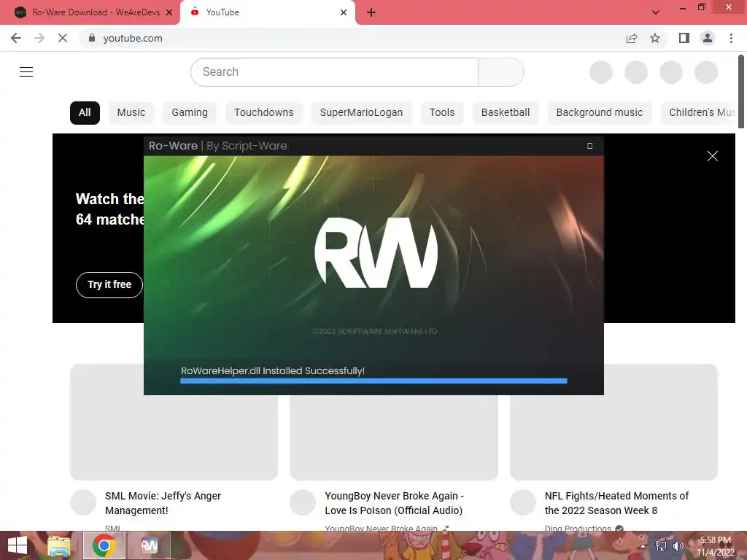Viewport: 747px width, 560px height.
Task: Click the Ro-Ware taskbar icon
Action: 149,545
